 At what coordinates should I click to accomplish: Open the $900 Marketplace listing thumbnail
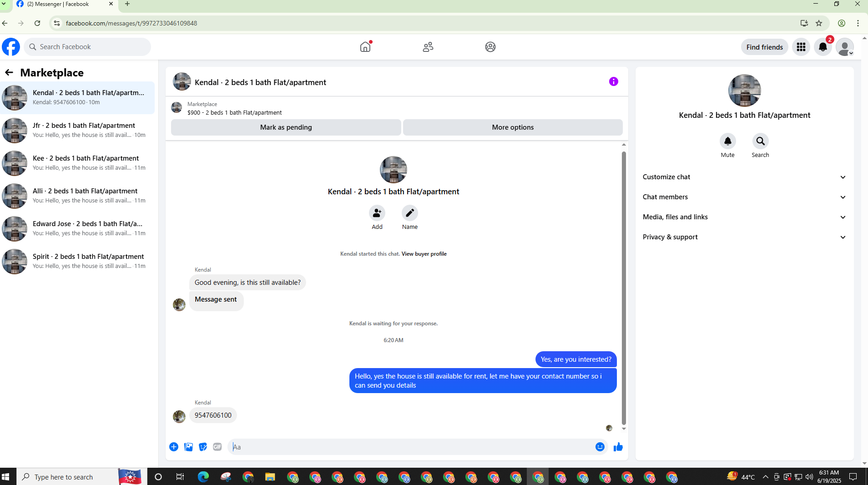177,108
